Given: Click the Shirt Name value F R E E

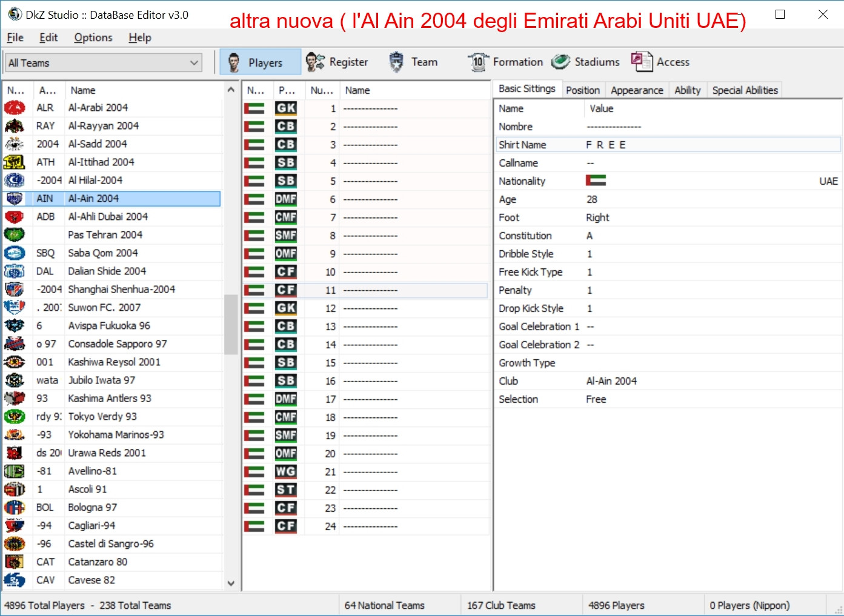Looking at the screenshot, I should 606,145.
